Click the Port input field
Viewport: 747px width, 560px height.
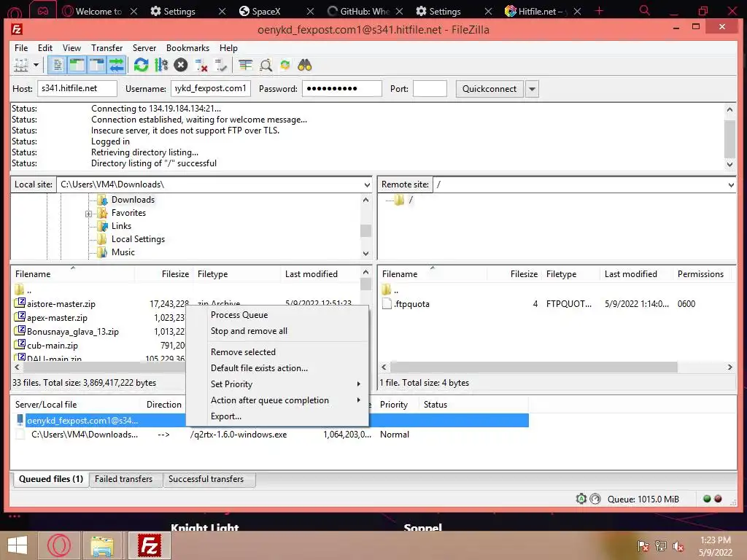[430, 88]
